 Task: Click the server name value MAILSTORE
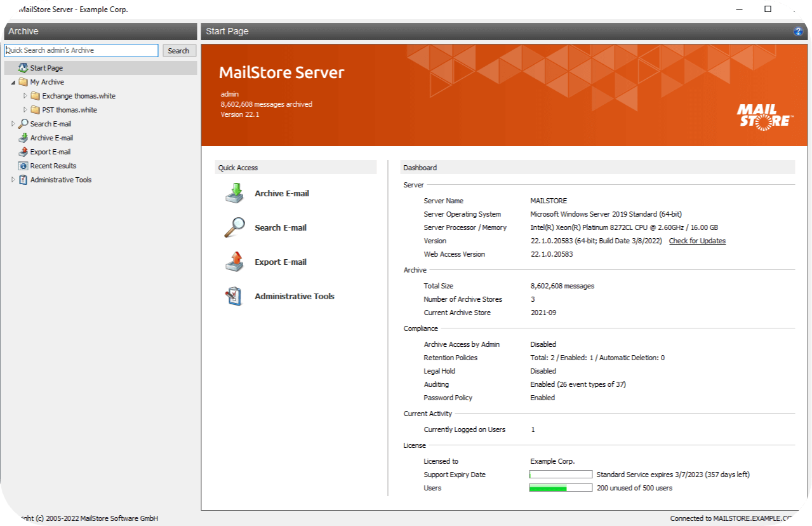click(549, 201)
